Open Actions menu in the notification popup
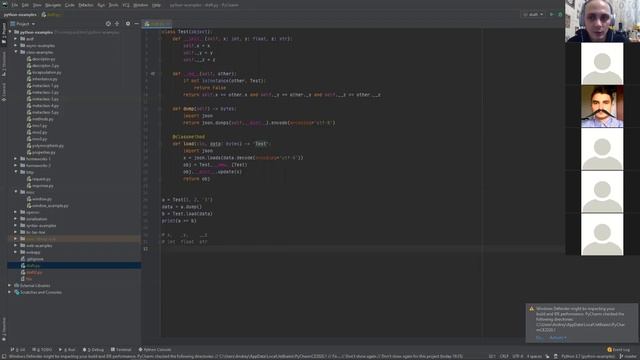The height and width of the screenshot is (360, 640). (558, 338)
